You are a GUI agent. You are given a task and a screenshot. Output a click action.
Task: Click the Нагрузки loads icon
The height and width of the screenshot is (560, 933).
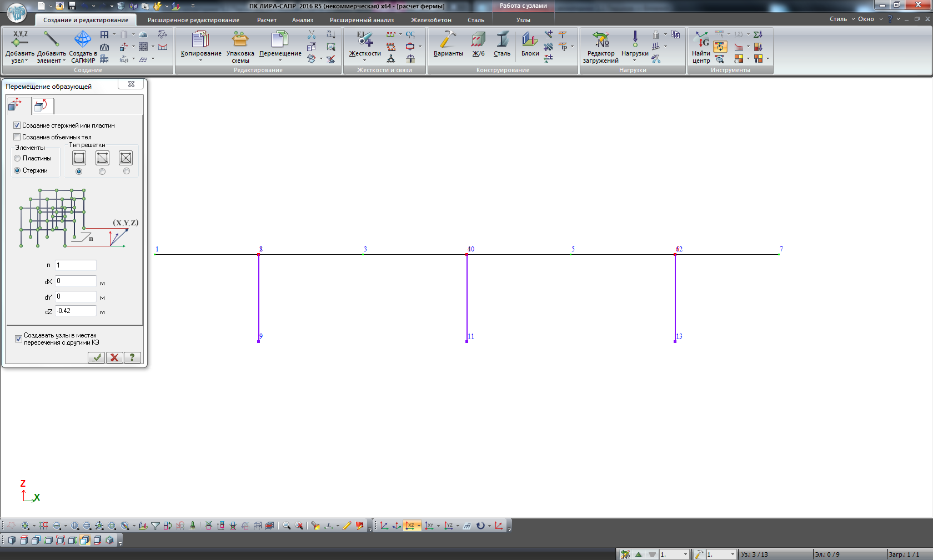click(x=635, y=39)
